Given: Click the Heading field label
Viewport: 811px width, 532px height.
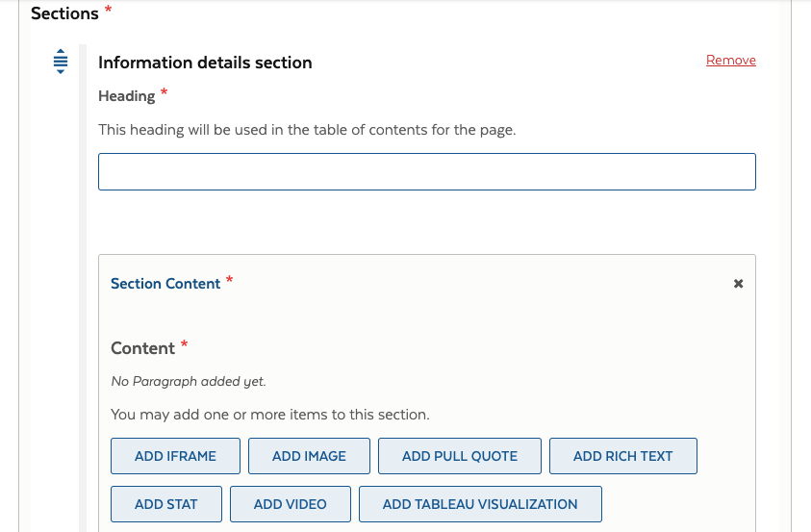Looking at the screenshot, I should point(127,96).
